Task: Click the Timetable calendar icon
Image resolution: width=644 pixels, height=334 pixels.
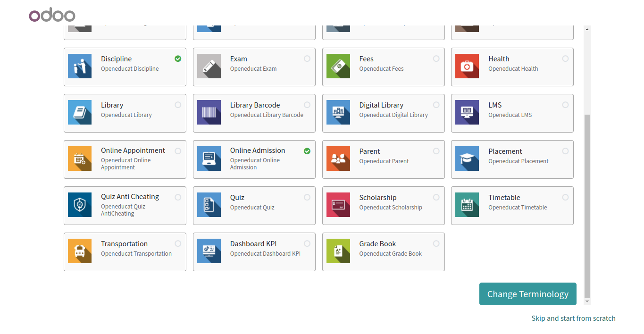Action: (x=467, y=205)
